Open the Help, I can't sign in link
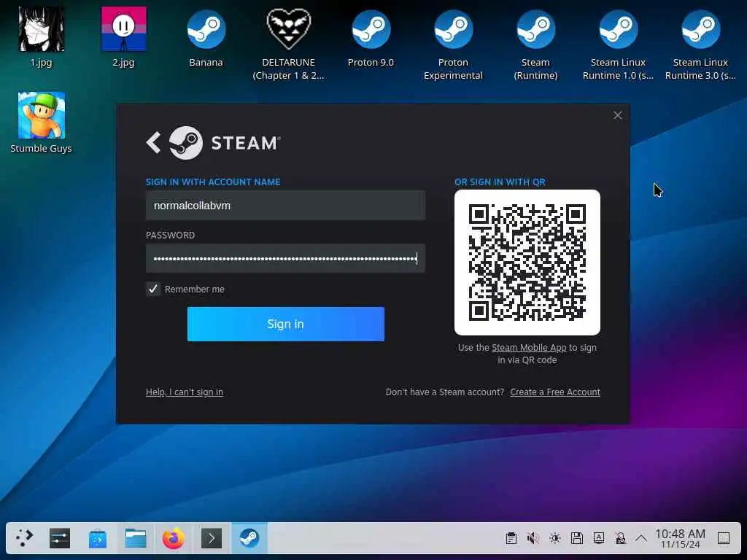 (x=185, y=392)
